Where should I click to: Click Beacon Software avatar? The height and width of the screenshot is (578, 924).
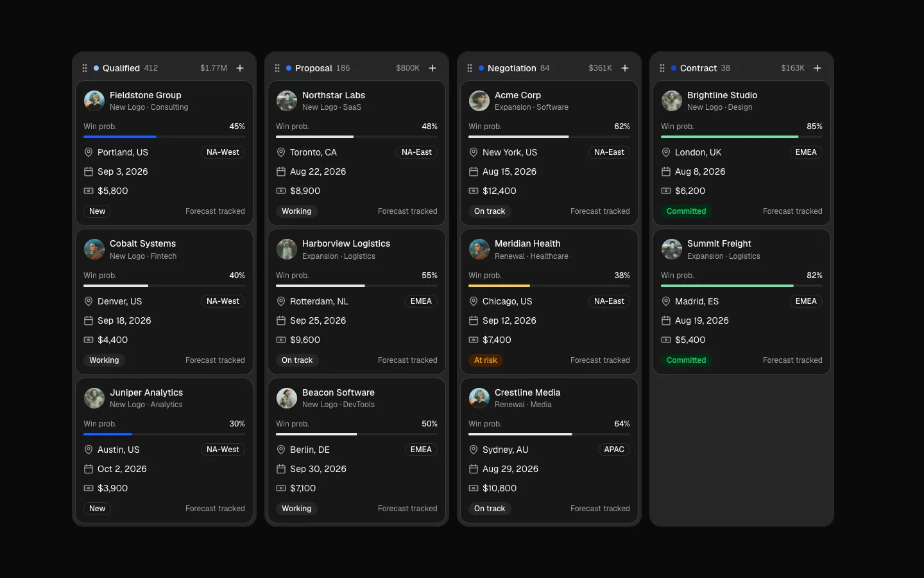pos(287,398)
